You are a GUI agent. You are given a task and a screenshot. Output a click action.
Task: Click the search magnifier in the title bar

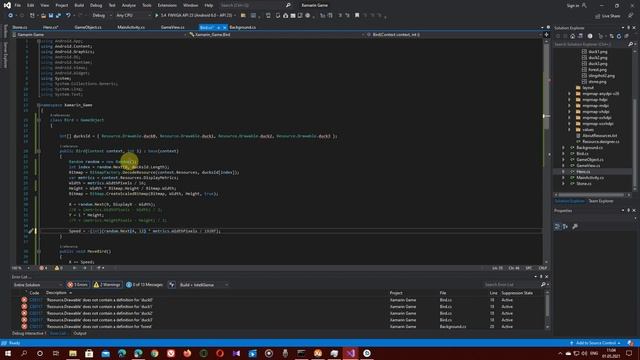click(288, 5)
